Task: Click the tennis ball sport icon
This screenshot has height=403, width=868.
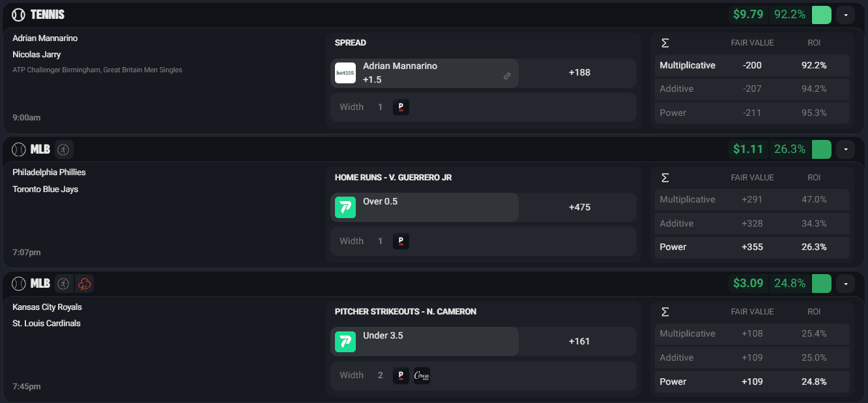Action: click(x=18, y=14)
